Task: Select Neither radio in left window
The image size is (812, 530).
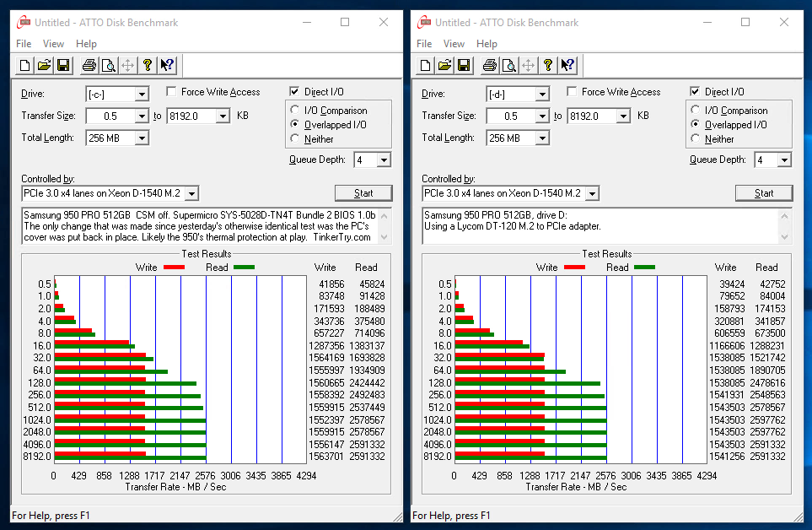Action: [294, 138]
